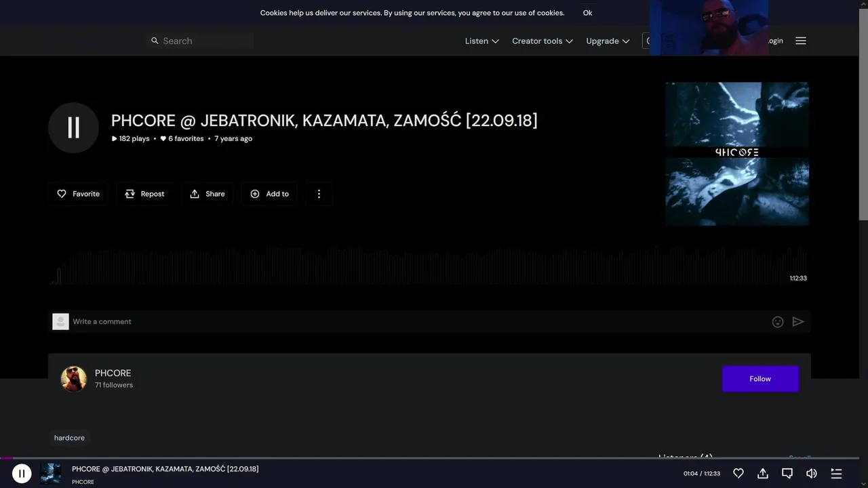Viewport: 868px width, 488px height.
Task: Follow the PHCORE channel
Action: (760, 379)
